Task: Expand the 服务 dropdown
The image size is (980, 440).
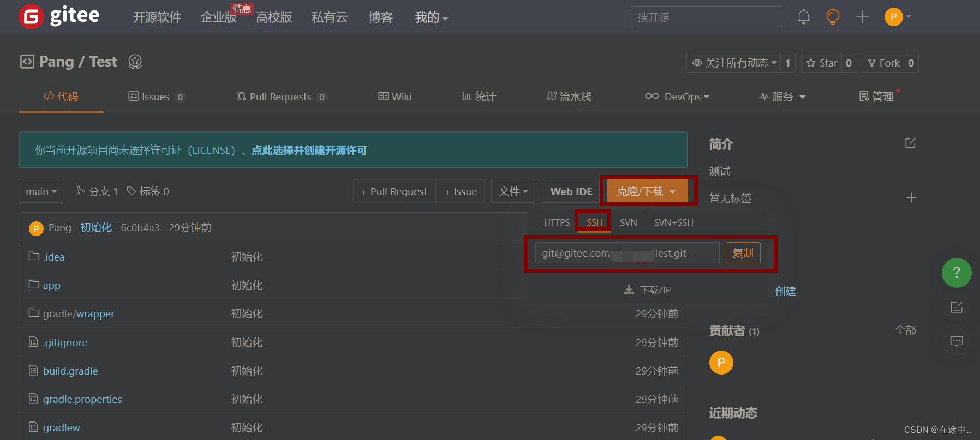Action: pos(782,97)
